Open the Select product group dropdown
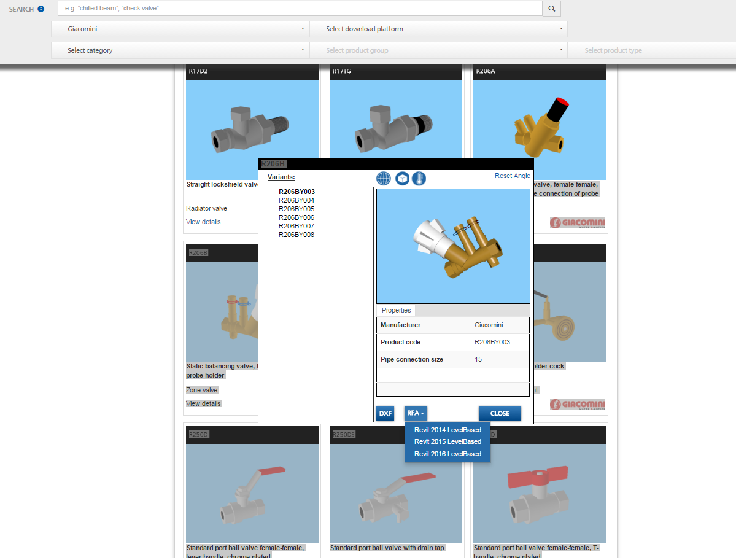The width and height of the screenshot is (736, 560). coord(438,50)
